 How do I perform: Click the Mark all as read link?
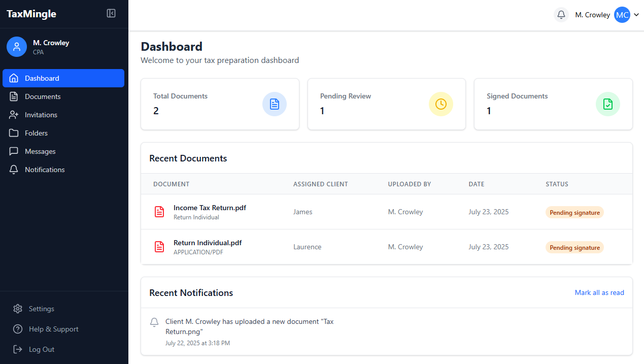[x=599, y=292]
